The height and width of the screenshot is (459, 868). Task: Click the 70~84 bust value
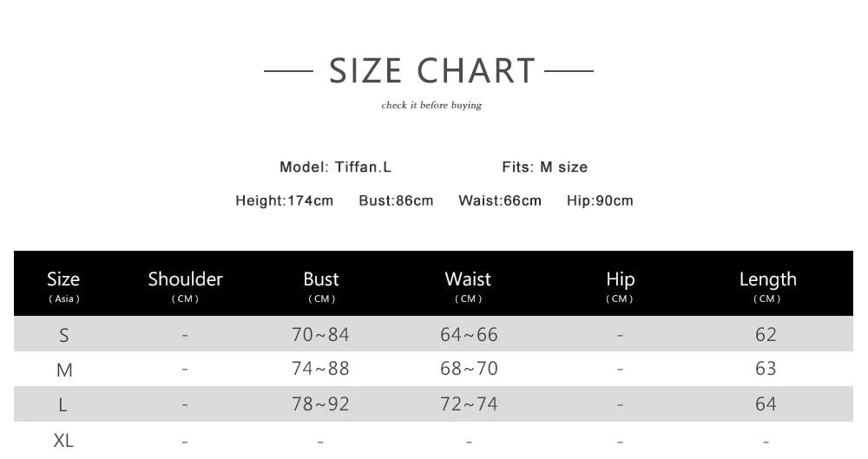[x=320, y=334]
